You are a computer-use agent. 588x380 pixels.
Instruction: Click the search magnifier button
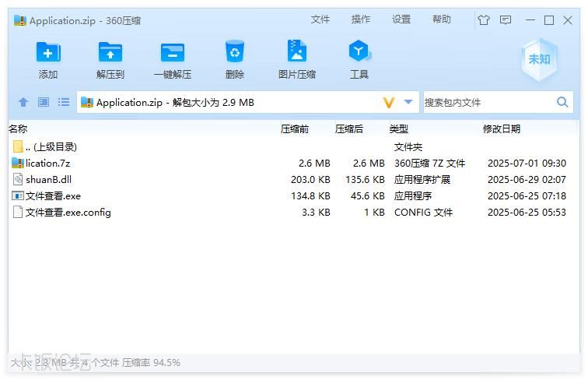tap(562, 102)
